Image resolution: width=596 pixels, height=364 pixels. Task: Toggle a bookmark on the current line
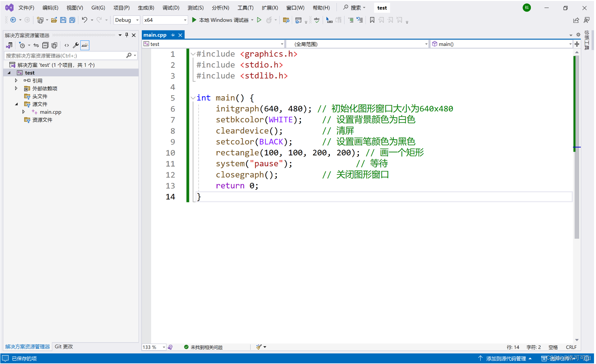373,20
